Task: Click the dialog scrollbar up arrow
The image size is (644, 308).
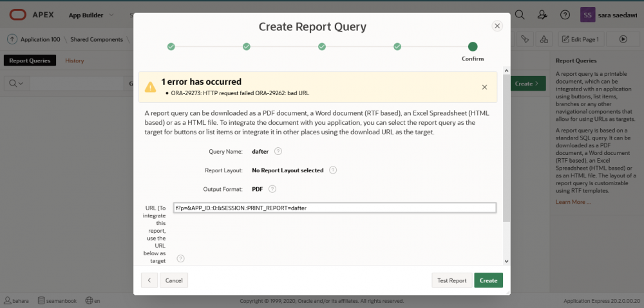Action: 506,71
